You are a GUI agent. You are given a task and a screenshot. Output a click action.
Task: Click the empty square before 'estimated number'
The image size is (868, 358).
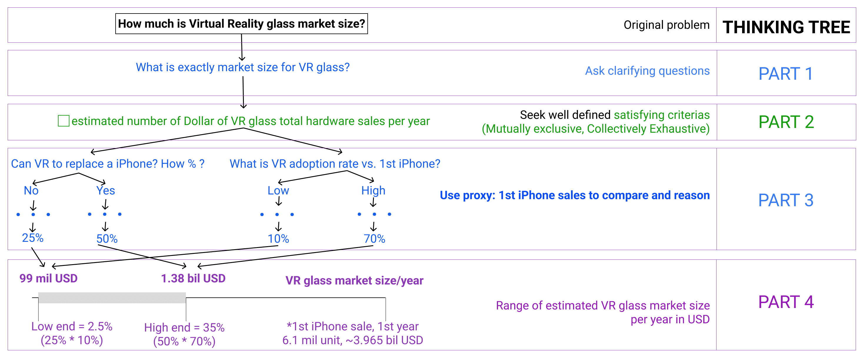(63, 121)
